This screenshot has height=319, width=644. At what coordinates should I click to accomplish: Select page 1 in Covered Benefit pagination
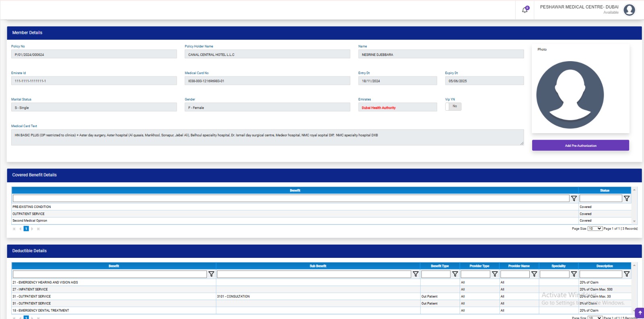point(26,229)
